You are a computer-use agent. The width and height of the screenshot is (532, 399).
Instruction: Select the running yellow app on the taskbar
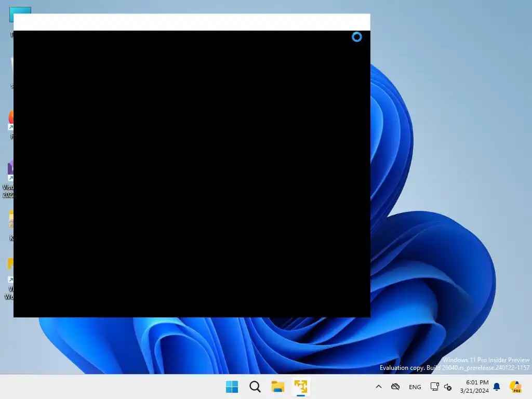coord(301,387)
